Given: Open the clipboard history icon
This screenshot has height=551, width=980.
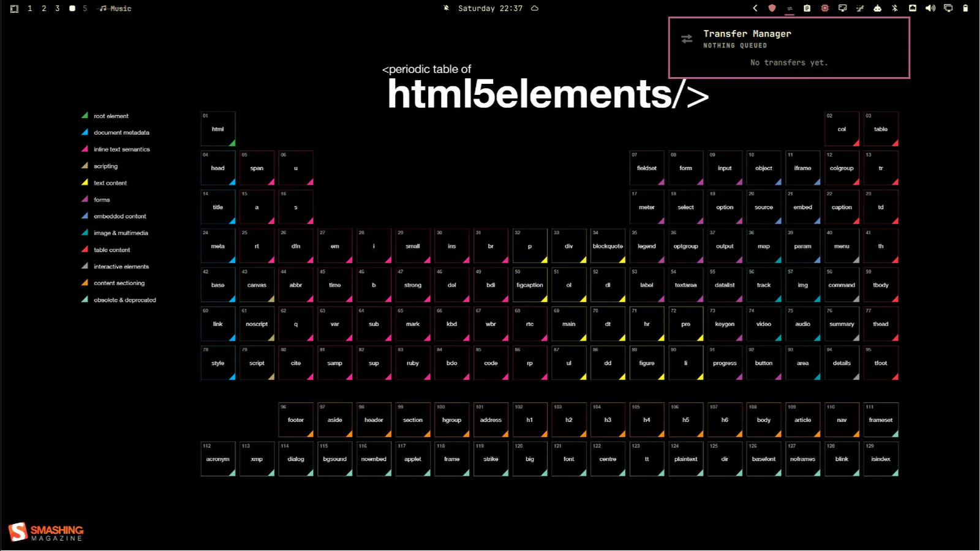Looking at the screenshot, I should coord(807,8).
